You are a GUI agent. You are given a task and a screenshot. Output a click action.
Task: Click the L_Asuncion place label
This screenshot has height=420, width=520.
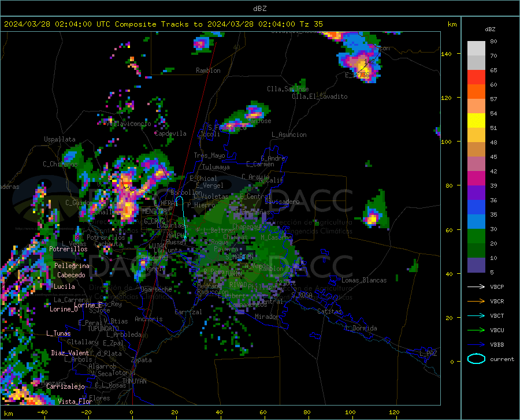289,135
